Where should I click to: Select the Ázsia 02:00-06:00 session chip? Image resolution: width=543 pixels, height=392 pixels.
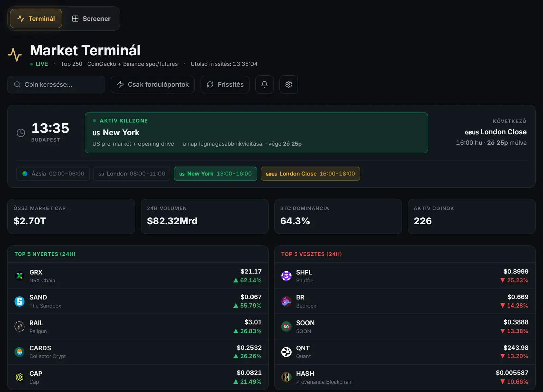[53, 174]
